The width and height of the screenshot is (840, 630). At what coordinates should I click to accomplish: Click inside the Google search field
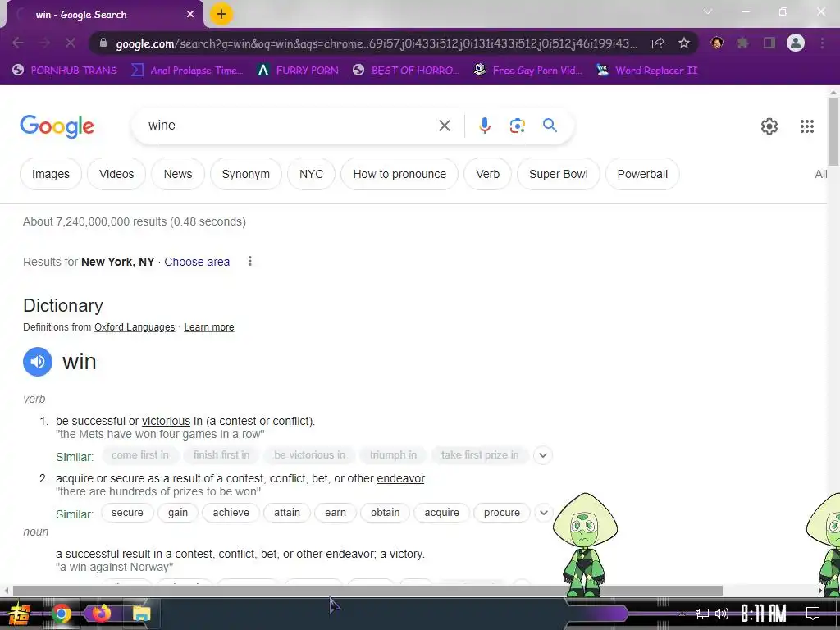coord(290,126)
